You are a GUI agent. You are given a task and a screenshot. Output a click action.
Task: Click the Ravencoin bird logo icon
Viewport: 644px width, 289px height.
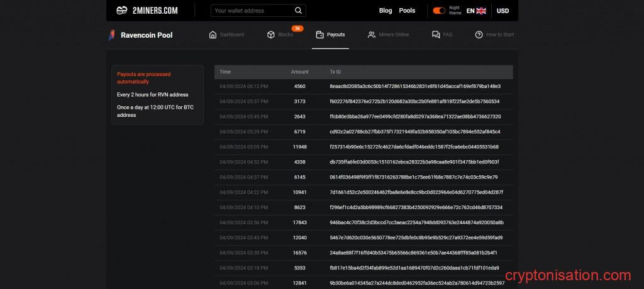[x=113, y=35]
